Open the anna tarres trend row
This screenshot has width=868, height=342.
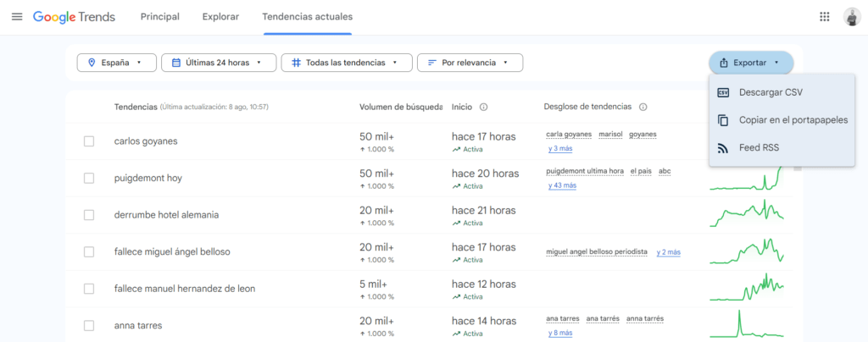[138, 325]
